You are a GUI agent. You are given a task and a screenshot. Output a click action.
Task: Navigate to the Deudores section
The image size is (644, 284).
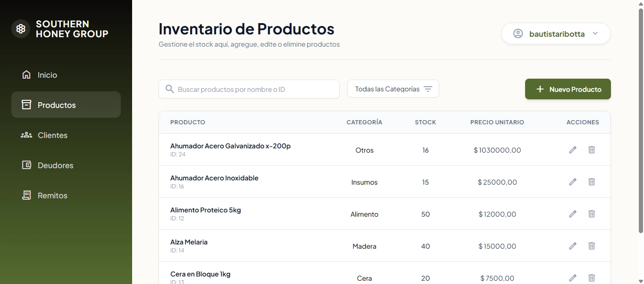(x=55, y=165)
